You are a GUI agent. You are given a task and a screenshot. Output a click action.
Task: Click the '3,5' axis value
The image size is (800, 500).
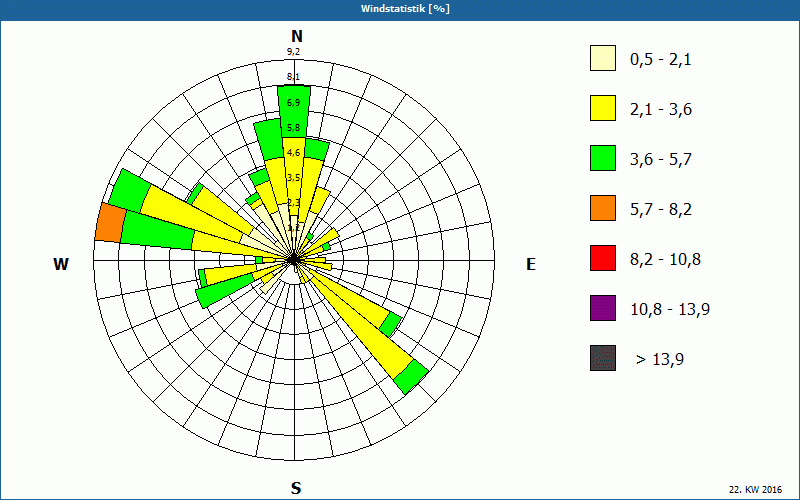293,178
